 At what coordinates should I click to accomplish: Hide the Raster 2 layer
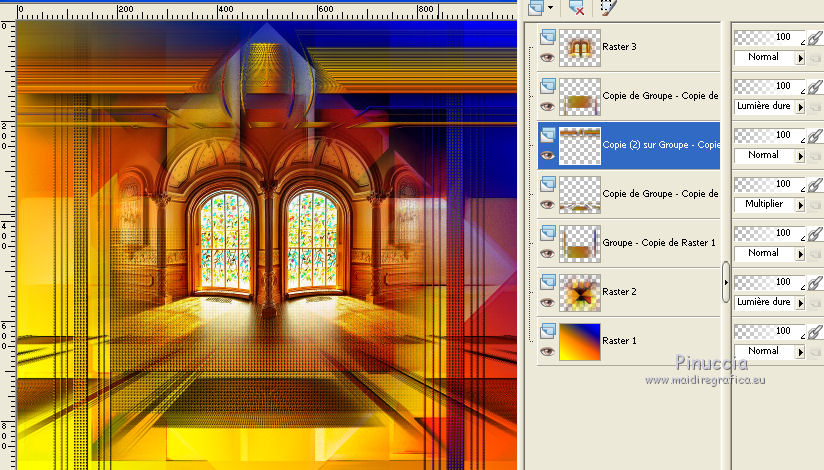point(547,303)
